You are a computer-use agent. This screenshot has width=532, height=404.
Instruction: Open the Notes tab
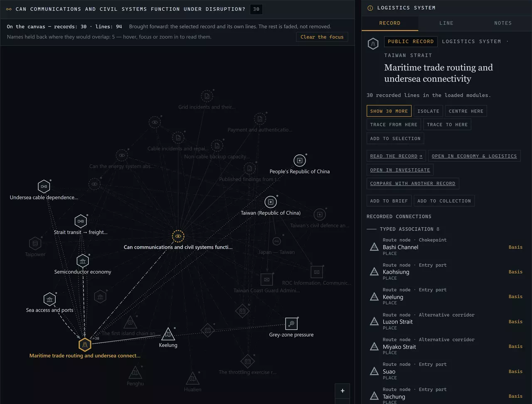click(x=503, y=23)
